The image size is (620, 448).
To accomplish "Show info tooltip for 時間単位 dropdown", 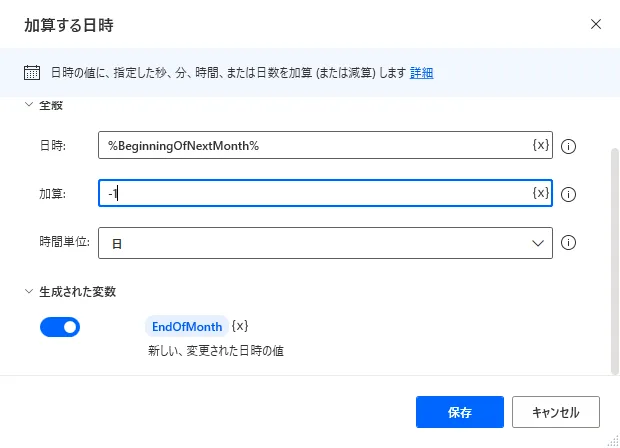I will pos(569,242).
